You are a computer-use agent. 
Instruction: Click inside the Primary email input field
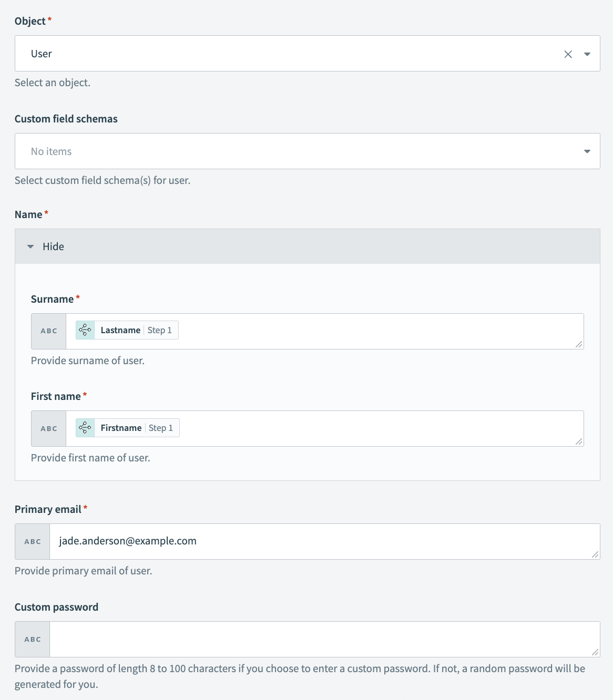pos(315,541)
